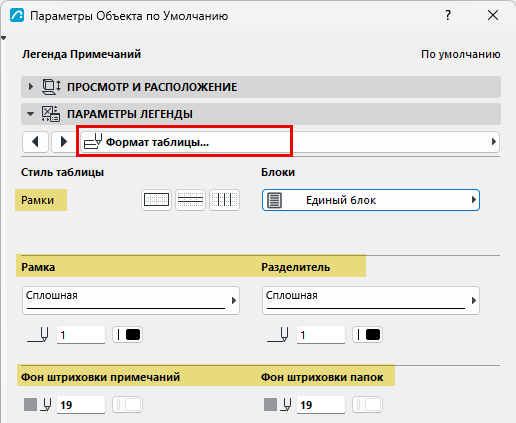Viewport: 516px width, 423px height.
Task: Edit the Рамка pen number field
Action: (81, 335)
